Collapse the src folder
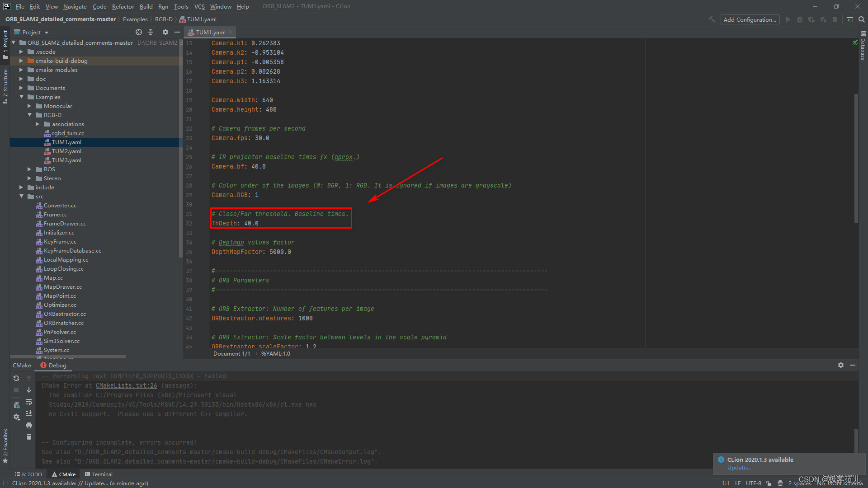This screenshot has width=868, height=488. pos(21,196)
